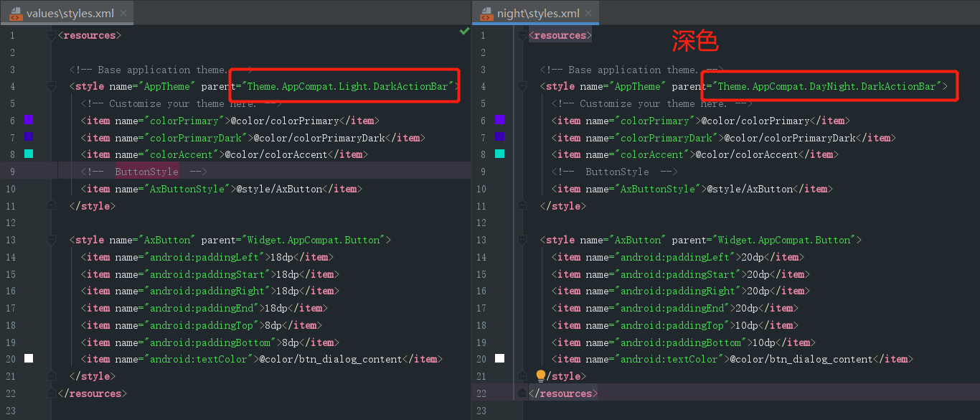Collapse fold marker at closing resources in values\styles.xml
This screenshot has height=420, width=980.
[51, 393]
